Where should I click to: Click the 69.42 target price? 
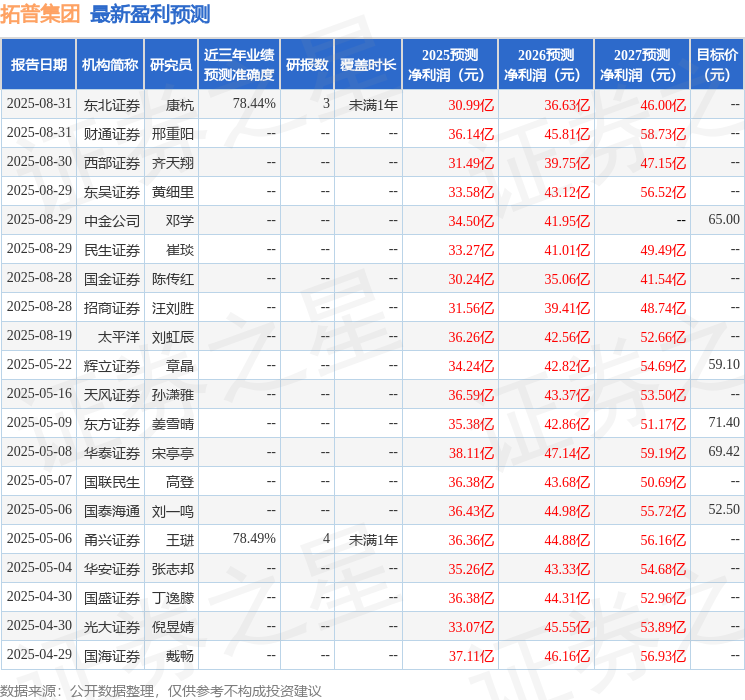pos(724,451)
